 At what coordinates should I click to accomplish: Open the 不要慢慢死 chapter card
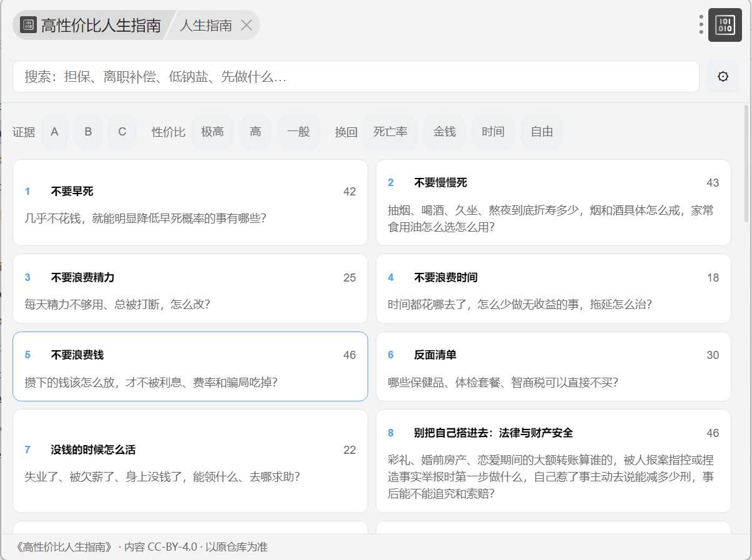tap(554, 203)
